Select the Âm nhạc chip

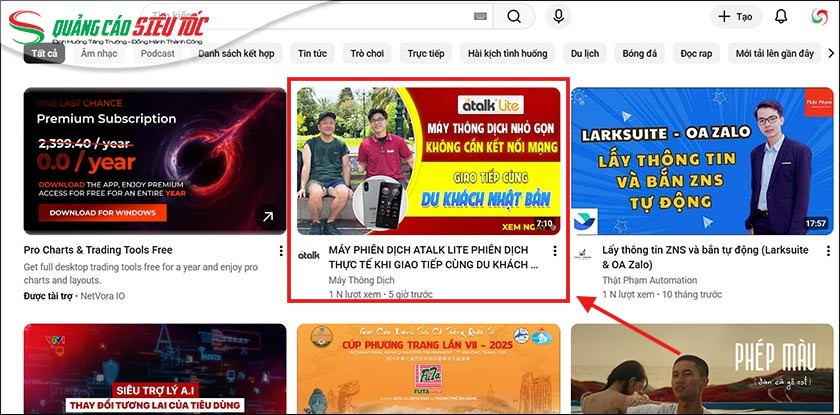click(x=99, y=54)
